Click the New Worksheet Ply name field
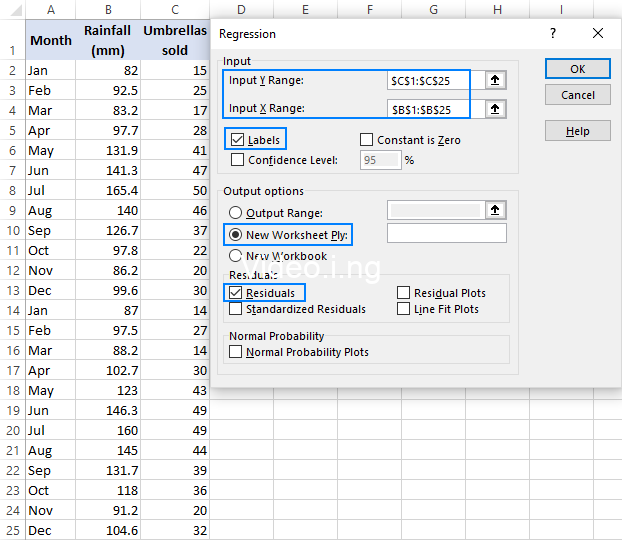The width and height of the screenshot is (622, 540). [x=447, y=233]
